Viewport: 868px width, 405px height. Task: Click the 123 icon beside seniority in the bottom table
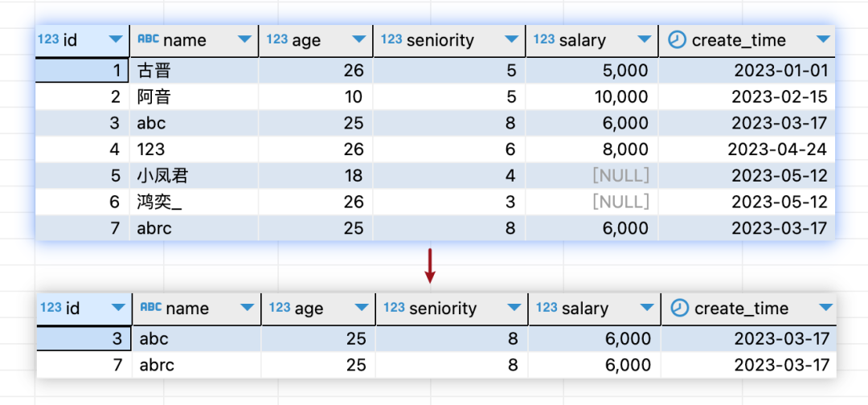pos(395,308)
